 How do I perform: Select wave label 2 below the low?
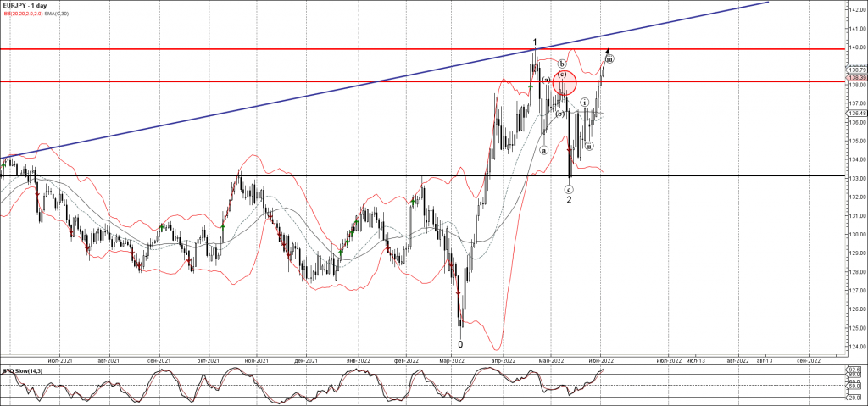click(x=569, y=199)
